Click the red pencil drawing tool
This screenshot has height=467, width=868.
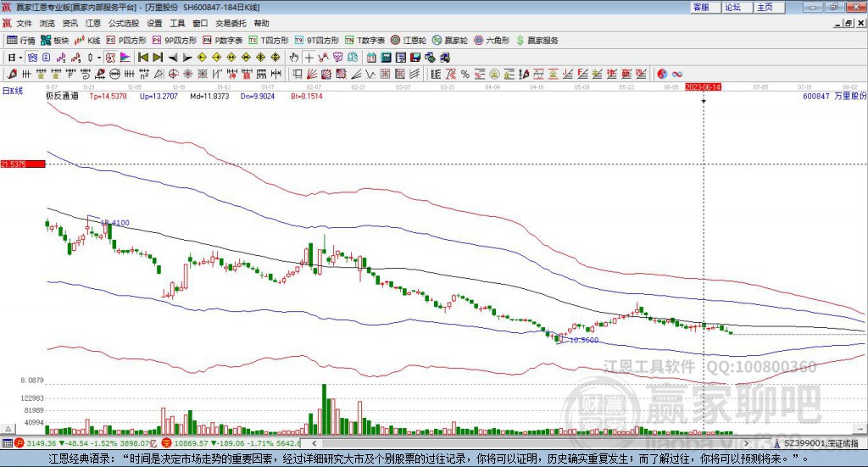12,74
